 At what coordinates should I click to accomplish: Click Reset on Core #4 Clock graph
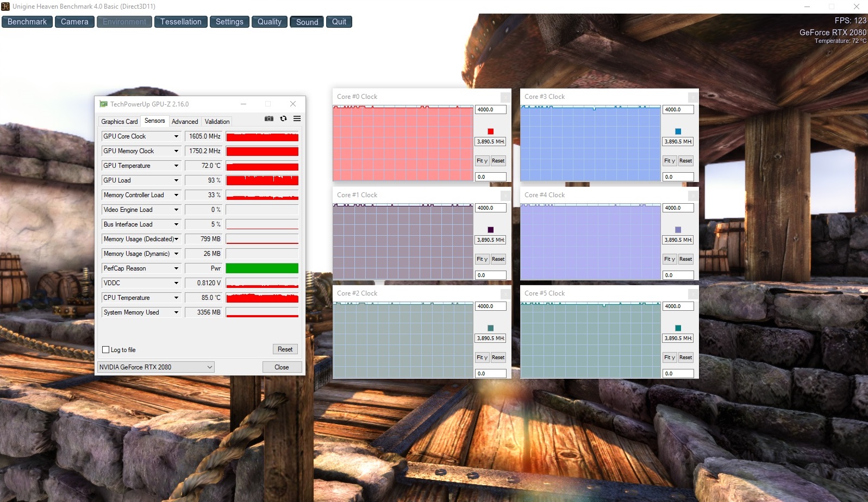[x=686, y=259]
